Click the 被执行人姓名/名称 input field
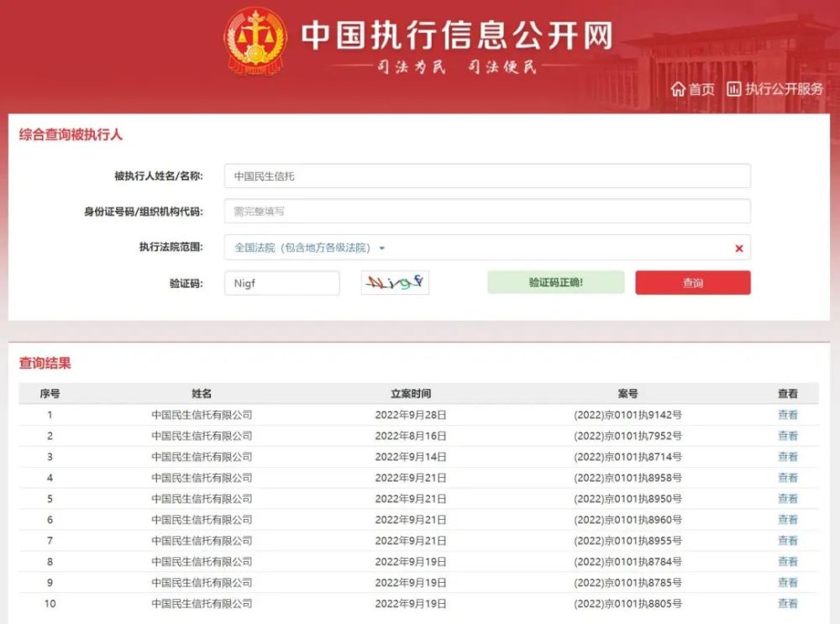 tap(487, 176)
